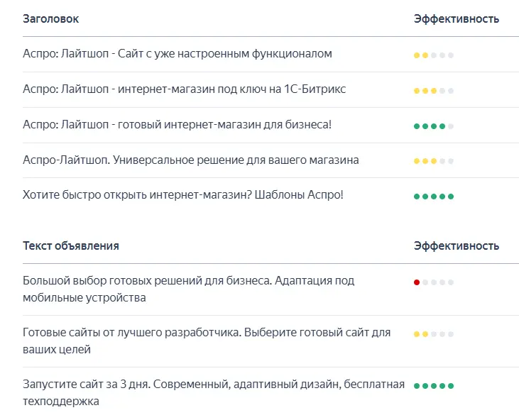519x420 pixels.
Task: Click the yellow effectiveness dots for 'Готовые сайты от лучшего разработчика'
Action: click(x=434, y=333)
